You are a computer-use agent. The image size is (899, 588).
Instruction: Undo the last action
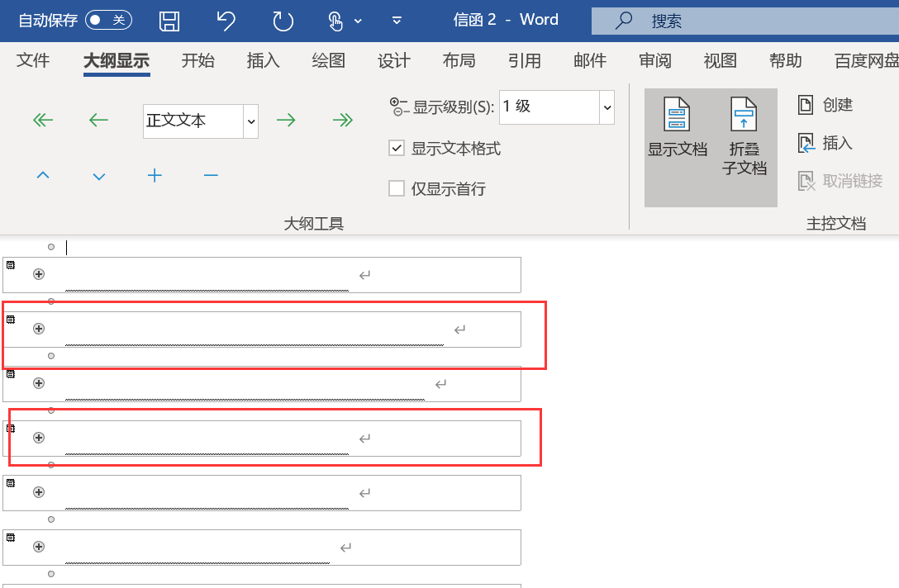tap(226, 21)
